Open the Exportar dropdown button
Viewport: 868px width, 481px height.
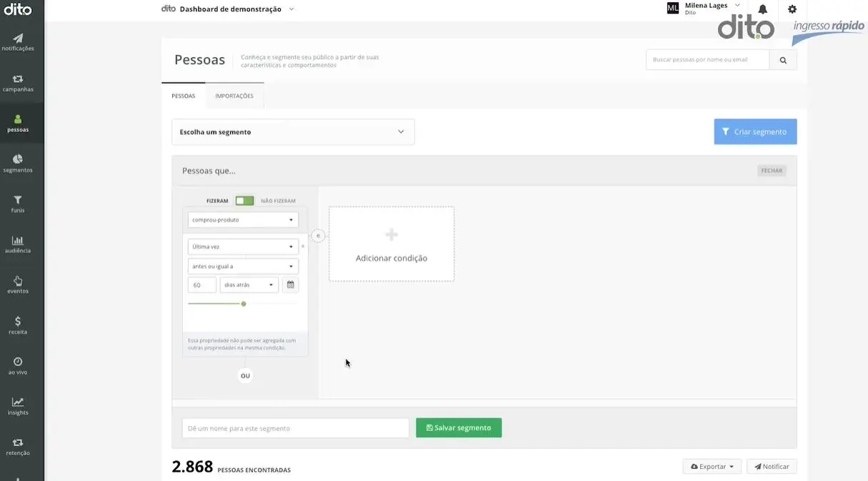pos(712,467)
